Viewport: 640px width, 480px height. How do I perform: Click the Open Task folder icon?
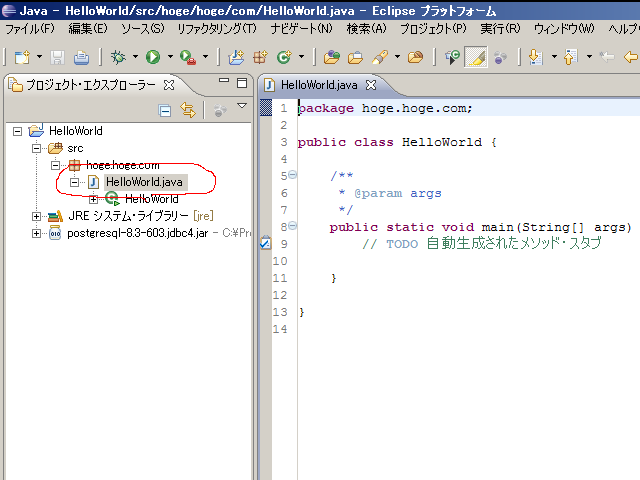355,58
